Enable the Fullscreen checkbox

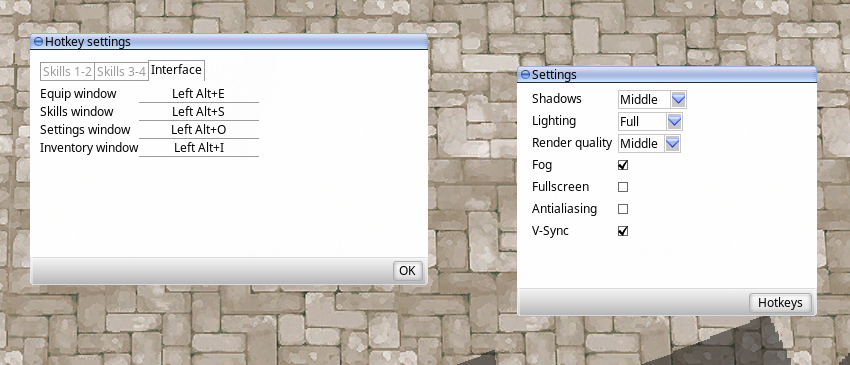(x=623, y=187)
